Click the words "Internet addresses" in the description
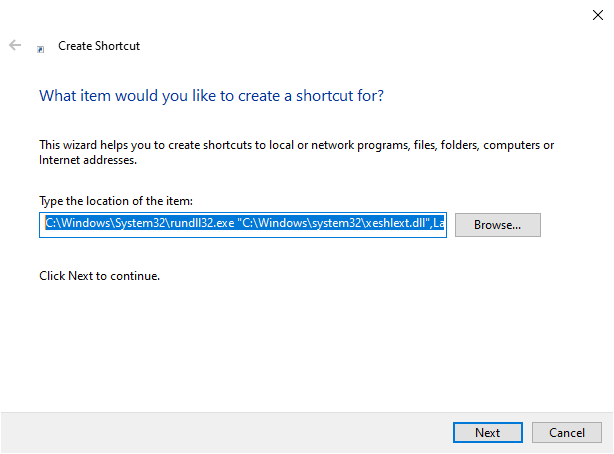 pyautogui.click(x=87, y=160)
